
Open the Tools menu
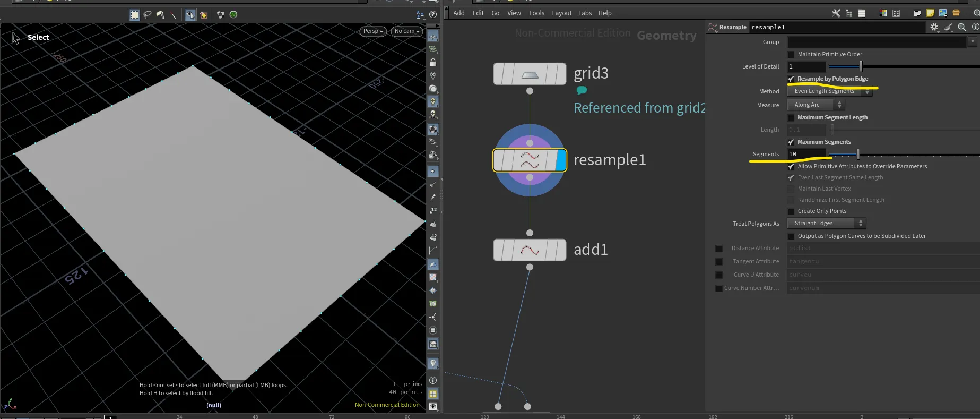point(536,13)
